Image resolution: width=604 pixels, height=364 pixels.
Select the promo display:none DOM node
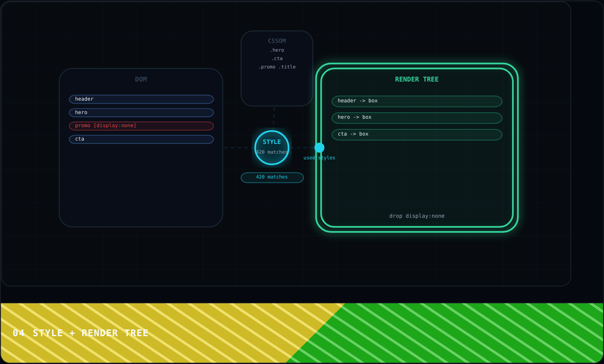click(141, 126)
